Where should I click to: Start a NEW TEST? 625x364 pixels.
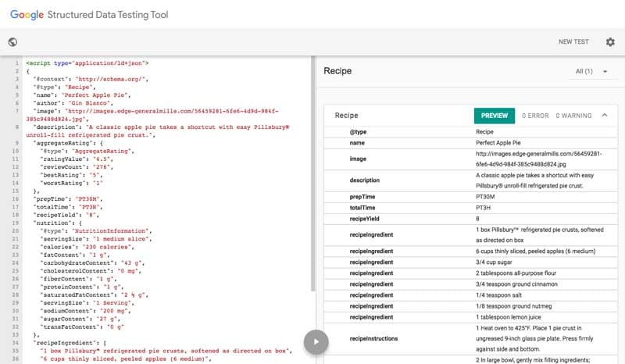tap(573, 41)
